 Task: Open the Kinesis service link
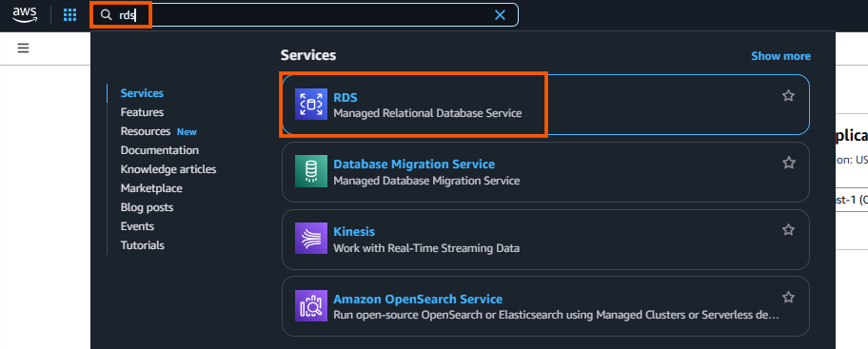tap(354, 231)
